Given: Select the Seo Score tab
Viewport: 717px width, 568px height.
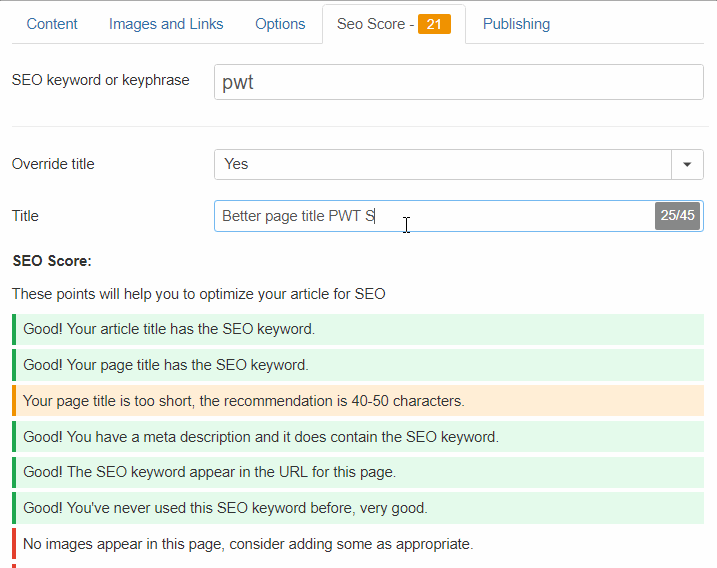Looking at the screenshot, I should [394, 24].
